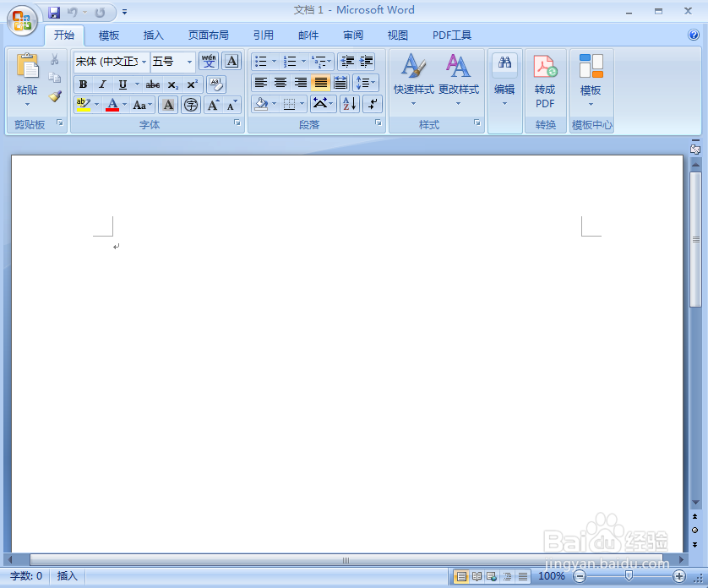708x588 pixels.
Task: Expand the numbering list dropdown arrow
Action: [x=303, y=61]
